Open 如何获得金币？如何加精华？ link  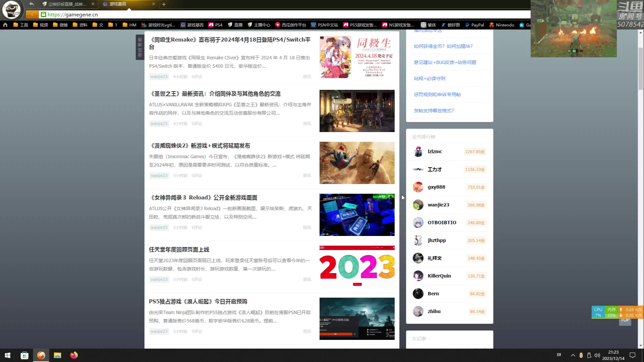(x=443, y=46)
